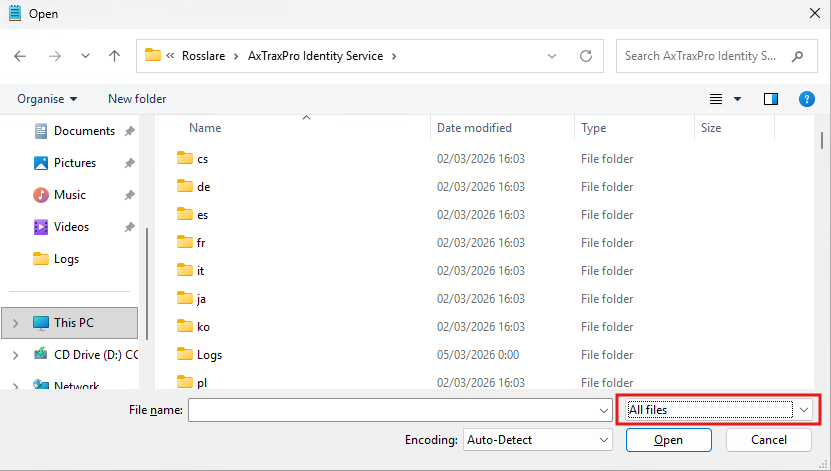Click the Help question mark icon
The height and width of the screenshot is (471, 831).
[806, 99]
